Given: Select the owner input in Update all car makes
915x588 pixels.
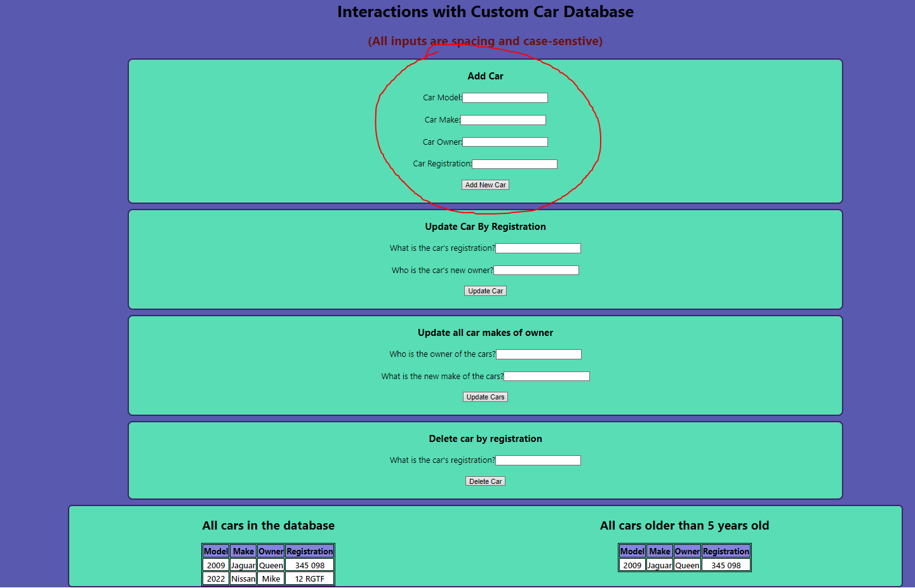Looking at the screenshot, I should click(538, 354).
